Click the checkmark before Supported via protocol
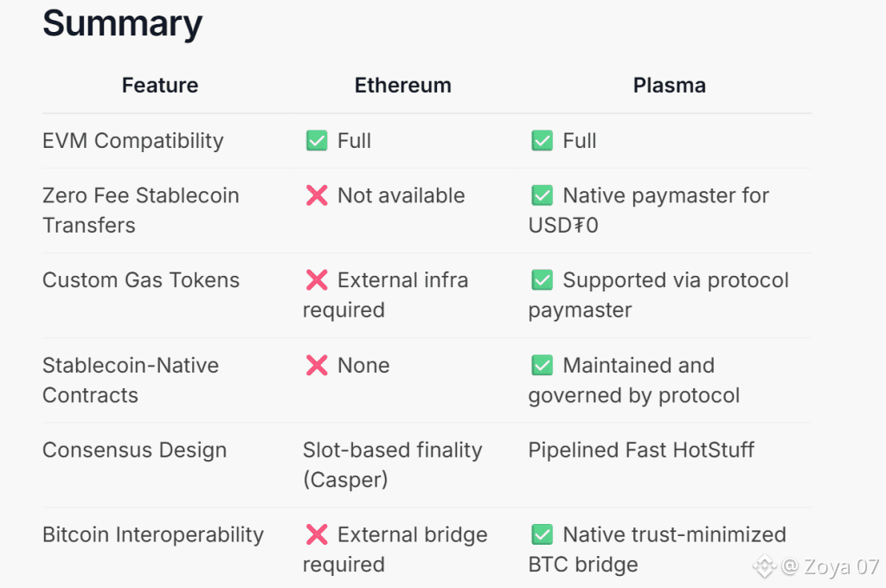 [542, 280]
